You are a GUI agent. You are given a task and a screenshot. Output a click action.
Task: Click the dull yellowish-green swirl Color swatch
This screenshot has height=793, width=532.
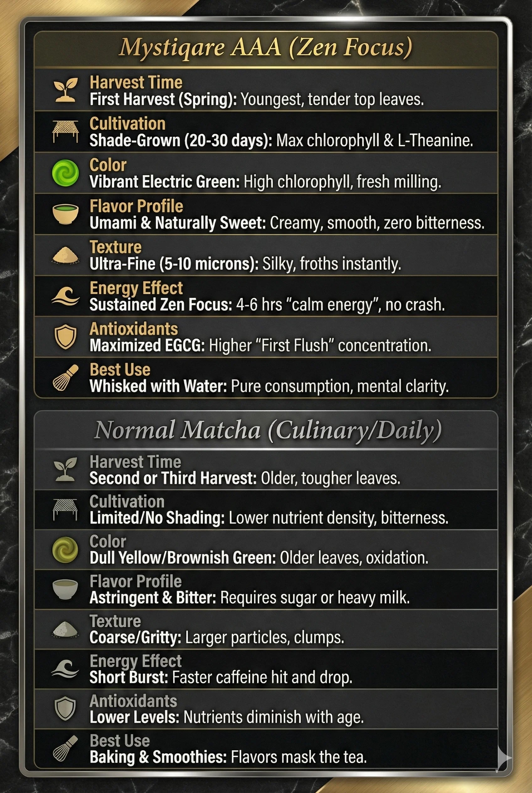66,550
